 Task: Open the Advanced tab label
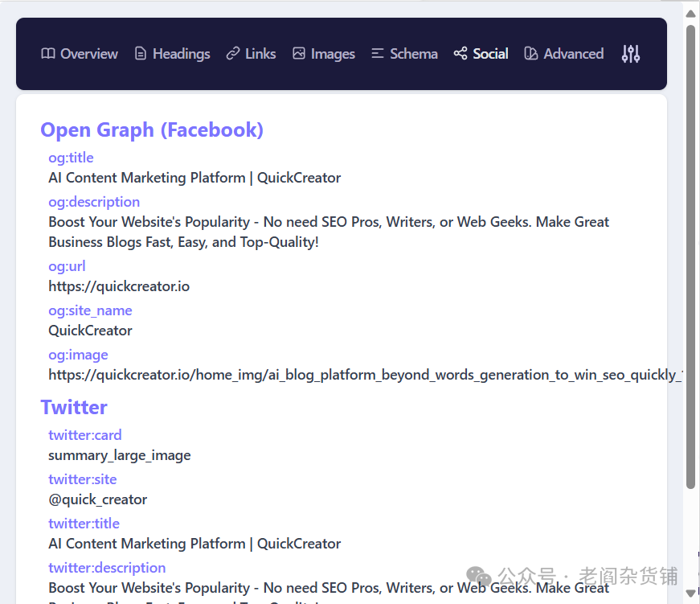(573, 54)
